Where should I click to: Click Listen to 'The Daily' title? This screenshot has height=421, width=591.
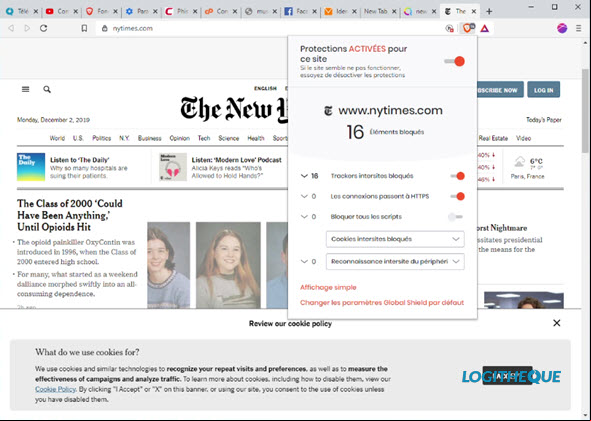click(80, 160)
